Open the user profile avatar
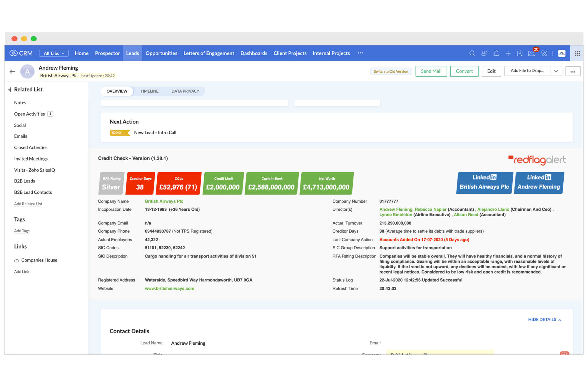The image size is (588, 387). click(x=562, y=53)
